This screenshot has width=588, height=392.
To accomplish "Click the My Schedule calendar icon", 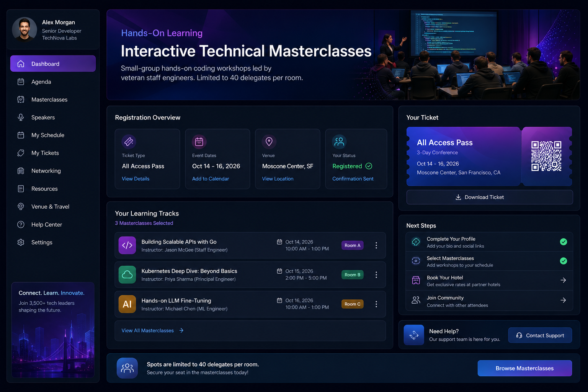I will click(x=21, y=135).
